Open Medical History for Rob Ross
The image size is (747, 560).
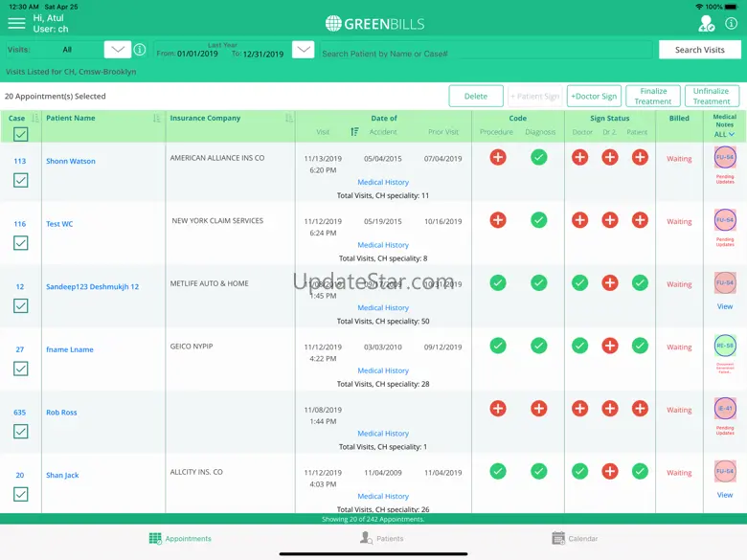[x=383, y=434]
